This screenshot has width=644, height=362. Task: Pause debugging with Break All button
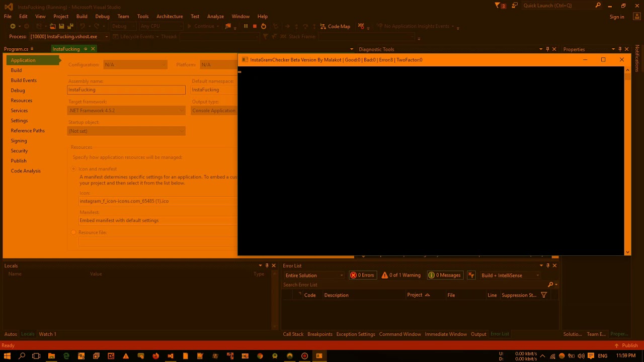(246, 26)
